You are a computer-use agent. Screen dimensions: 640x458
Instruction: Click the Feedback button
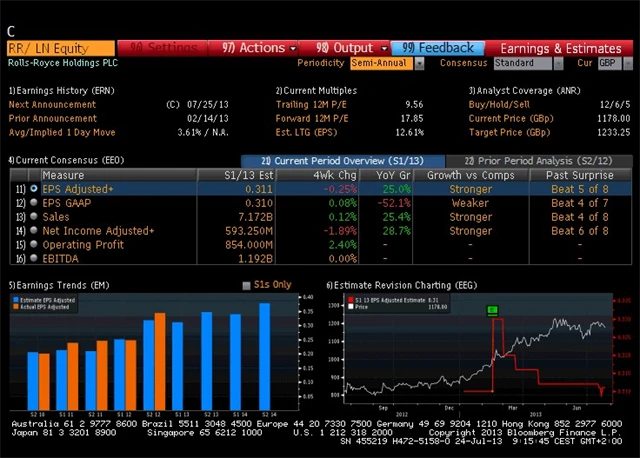(438, 48)
